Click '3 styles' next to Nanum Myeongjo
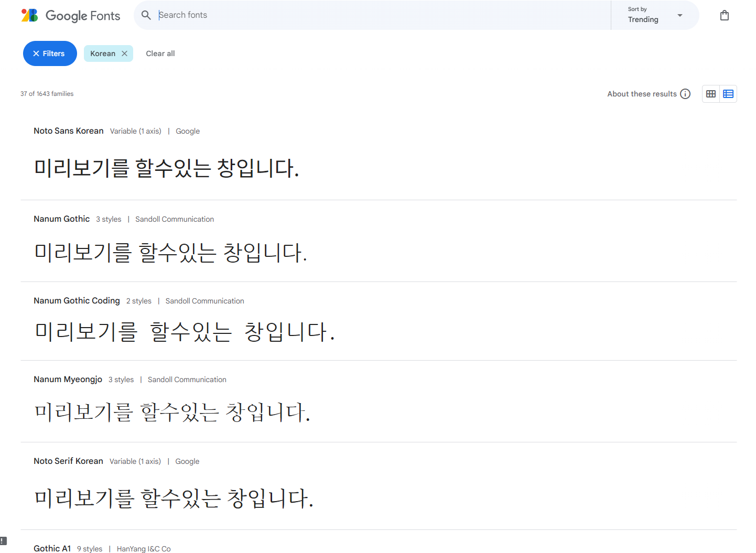This screenshot has height=553, width=756. pos(121,379)
